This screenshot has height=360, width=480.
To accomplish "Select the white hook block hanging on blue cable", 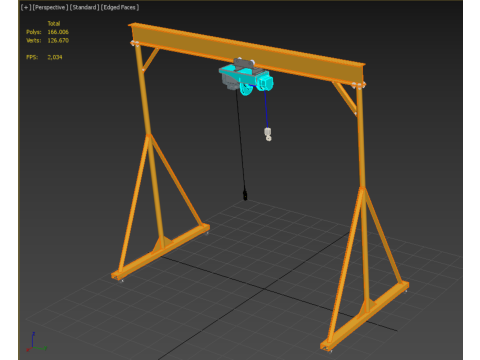I will coord(268,134).
